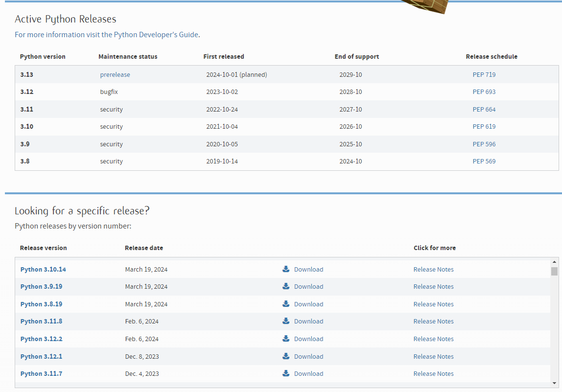Open the Python Developer's Guide link
Image resolution: width=562 pixels, height=392 pixels.
tap(156, 35)
